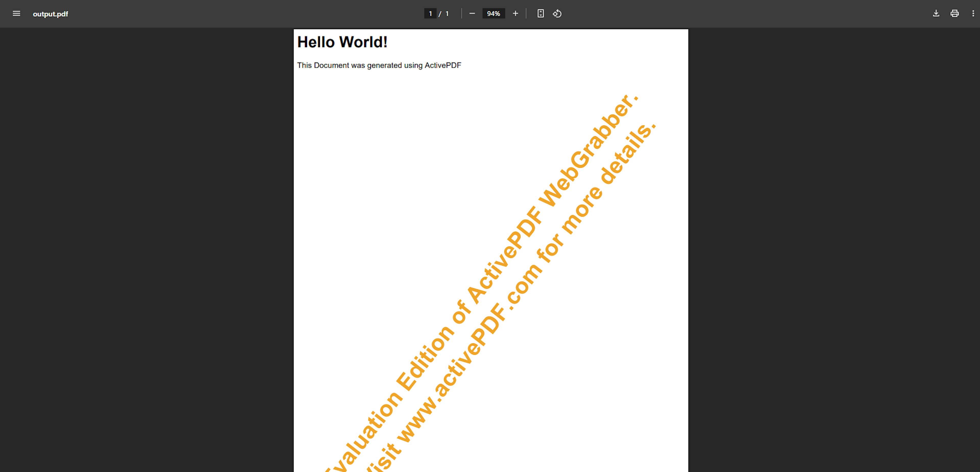Image resolution: width=980 pixels, height=472 pixels.
Task: Download the PDF file
Action: pos(936,14)
